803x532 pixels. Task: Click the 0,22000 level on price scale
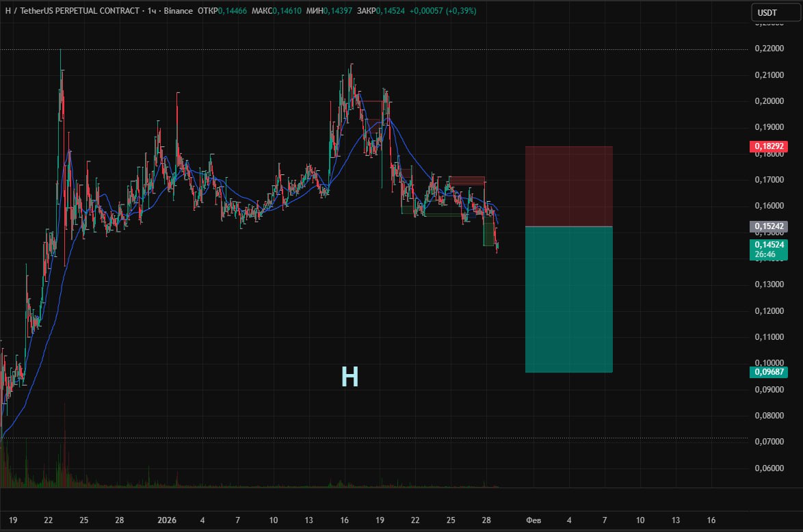tap(769, 49)
